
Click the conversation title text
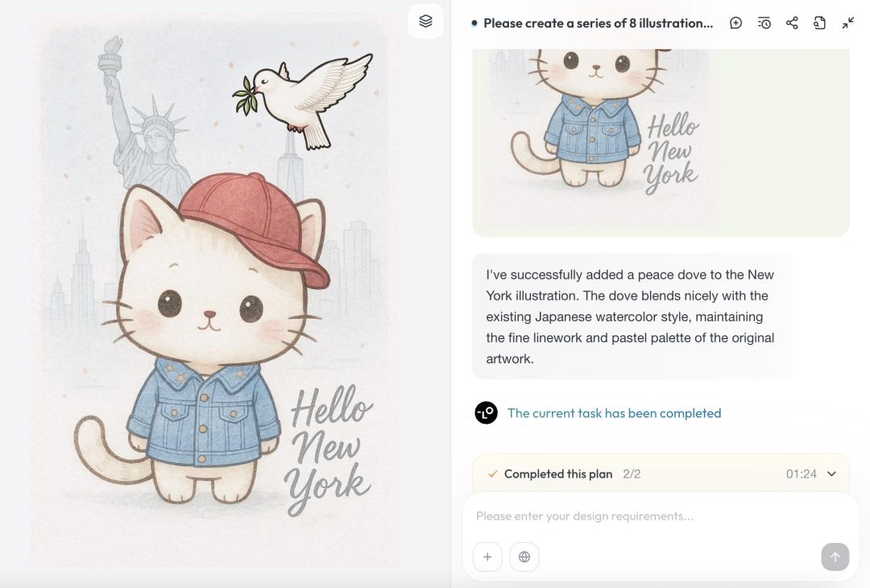coord(598,23)
